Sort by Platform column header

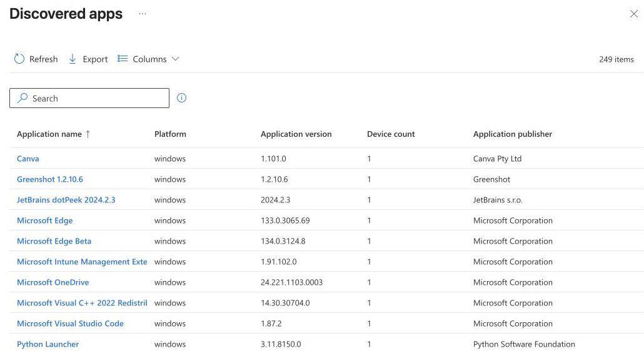170,134
